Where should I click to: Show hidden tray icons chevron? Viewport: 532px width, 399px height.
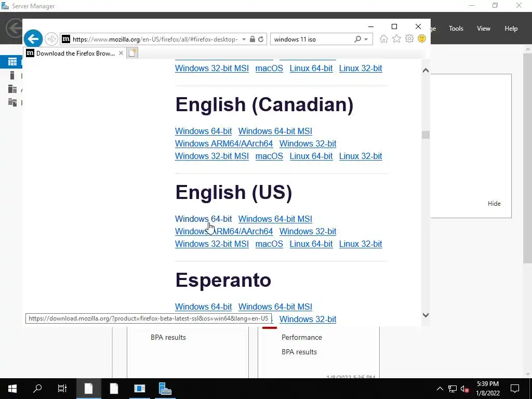[x=440, y=389]
